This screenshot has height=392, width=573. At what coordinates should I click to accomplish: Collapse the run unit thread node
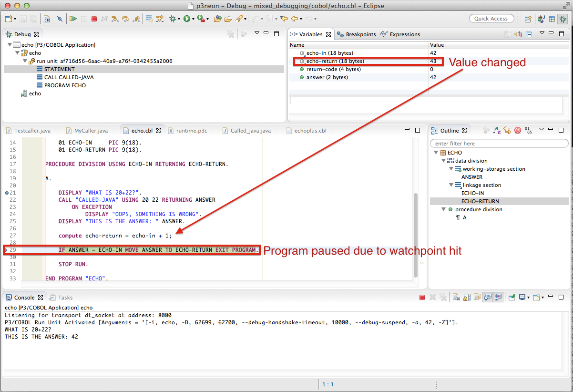[x=25, y=61]
